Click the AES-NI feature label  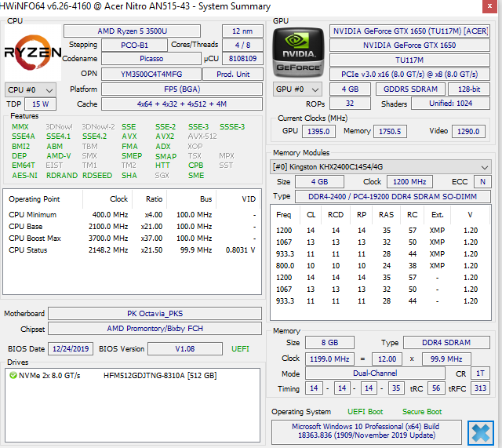pyautogui.click(x=24, y=176)
